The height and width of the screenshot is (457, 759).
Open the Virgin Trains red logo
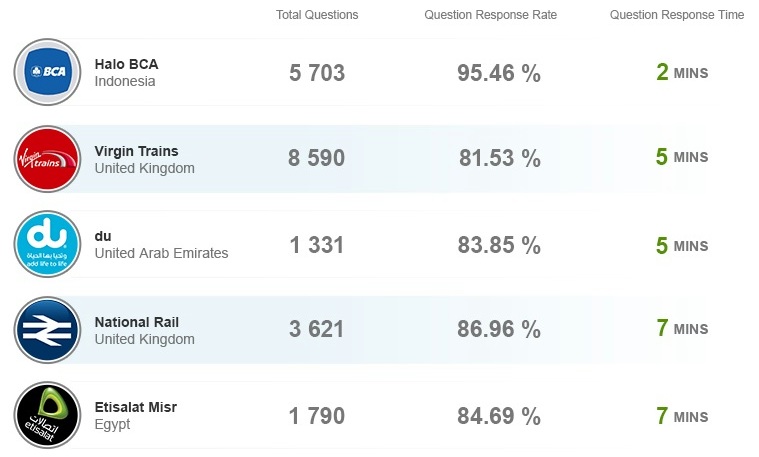(x=47, y=159)
